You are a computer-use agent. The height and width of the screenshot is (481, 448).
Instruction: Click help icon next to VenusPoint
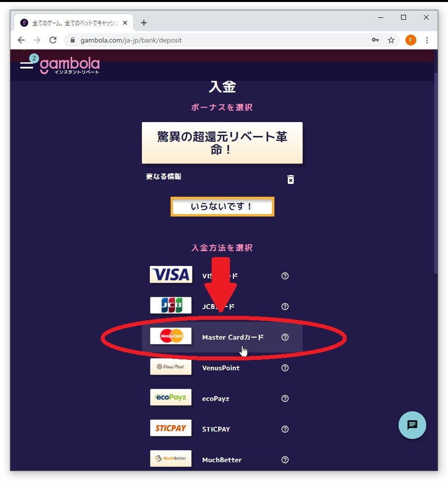[x=285, y=368]
